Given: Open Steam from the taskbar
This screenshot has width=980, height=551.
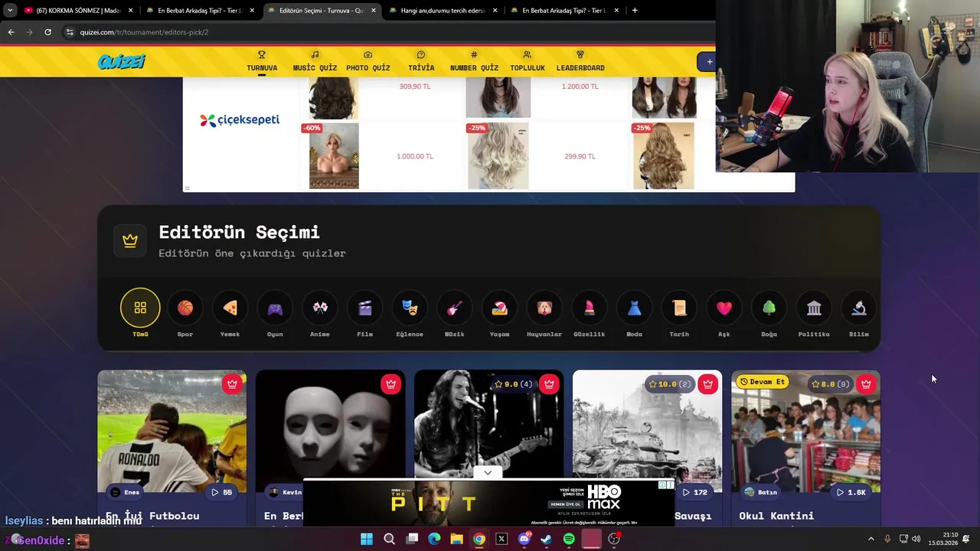Looking at the screenshot, I should point(546,539).
